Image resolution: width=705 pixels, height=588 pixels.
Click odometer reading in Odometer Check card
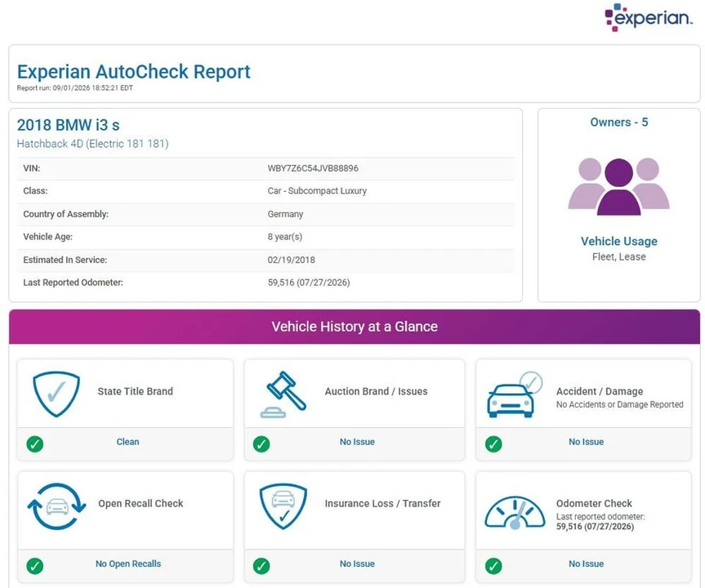pos(595,527)
